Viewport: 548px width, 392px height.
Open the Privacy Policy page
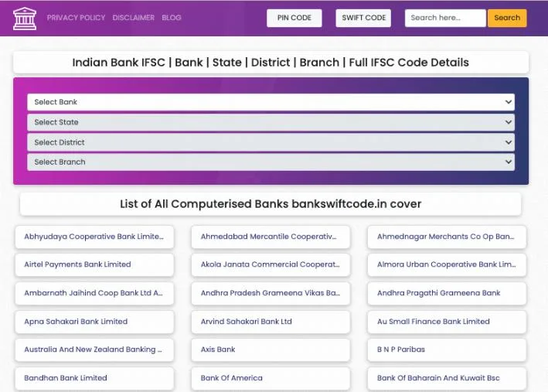76,18
